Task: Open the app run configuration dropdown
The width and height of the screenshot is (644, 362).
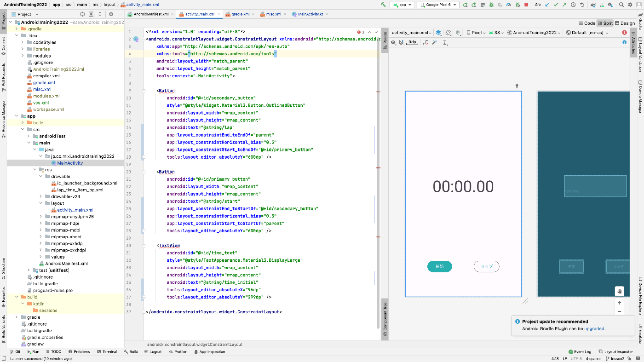Action: click(x=402, y=5)
